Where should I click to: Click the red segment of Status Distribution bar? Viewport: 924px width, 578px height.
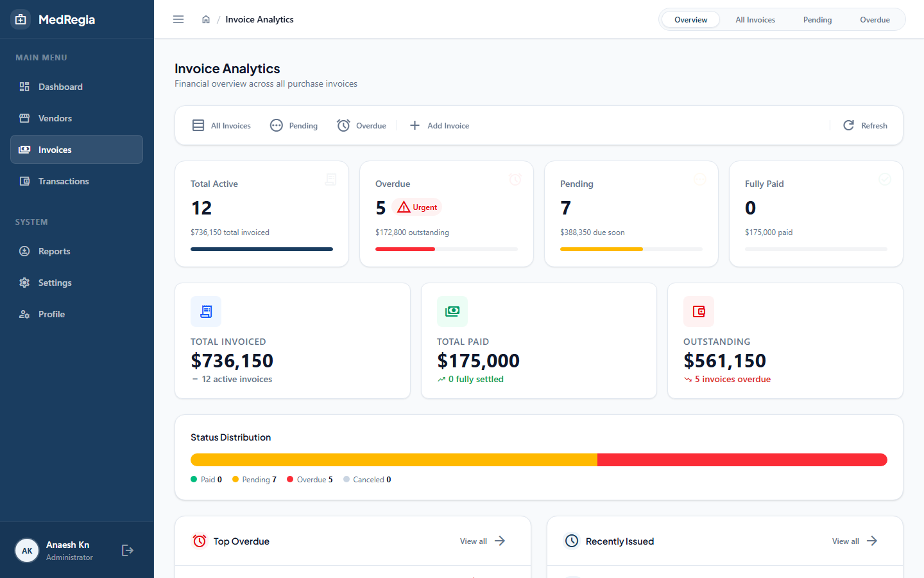[x=742, y=460]
